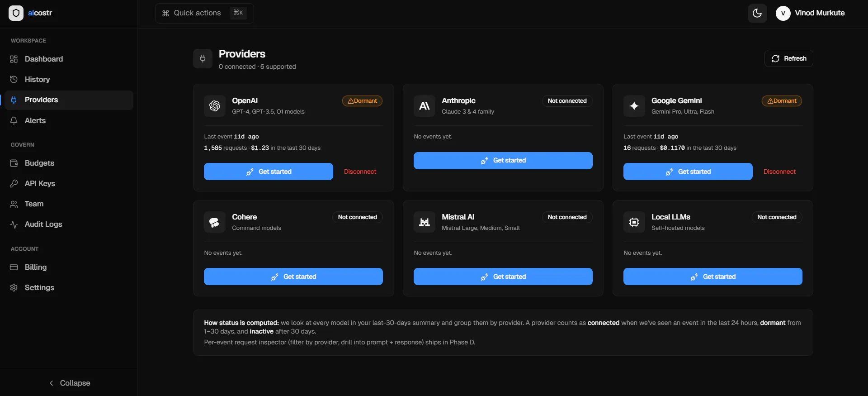Click 'GPT-4, GPT-3.5, O1 models' description

[268, 112]
